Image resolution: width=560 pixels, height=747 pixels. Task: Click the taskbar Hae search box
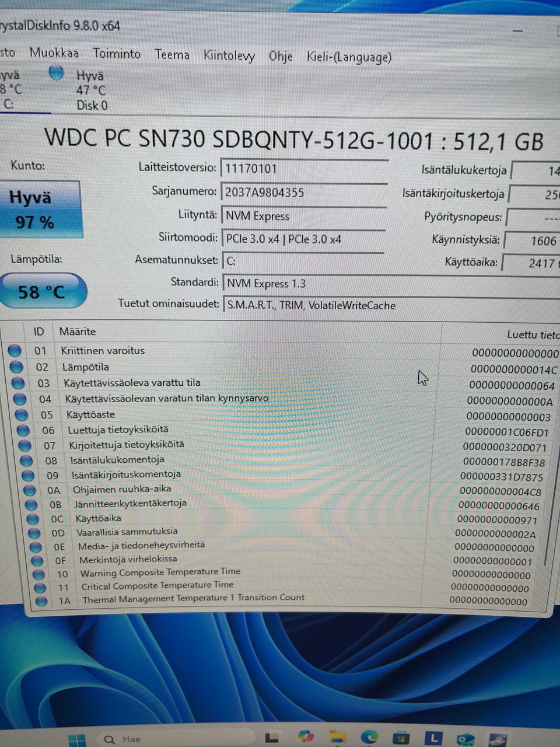175,739
